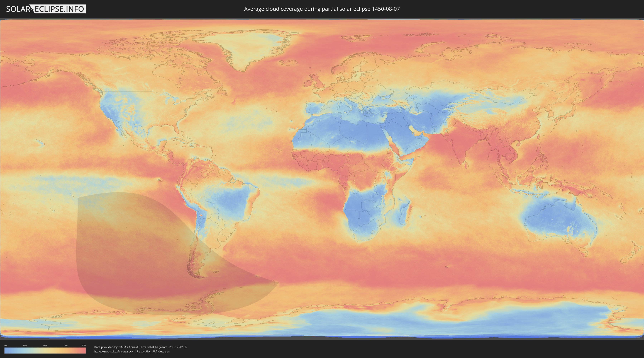Open the neo.sci.gsfc.nasa.gov link
This screenshot has width=644, height=358.
114,351
